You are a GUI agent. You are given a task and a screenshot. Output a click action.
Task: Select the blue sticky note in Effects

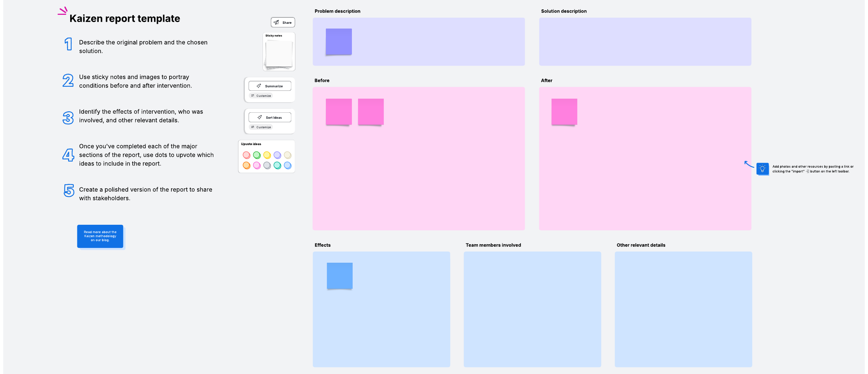(x=340, y=276)
